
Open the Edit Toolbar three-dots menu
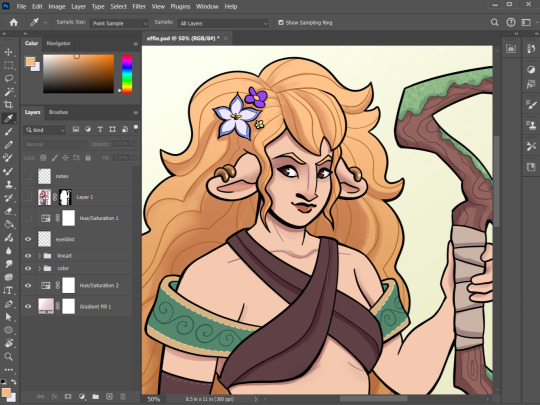click(x=9, y=370)
